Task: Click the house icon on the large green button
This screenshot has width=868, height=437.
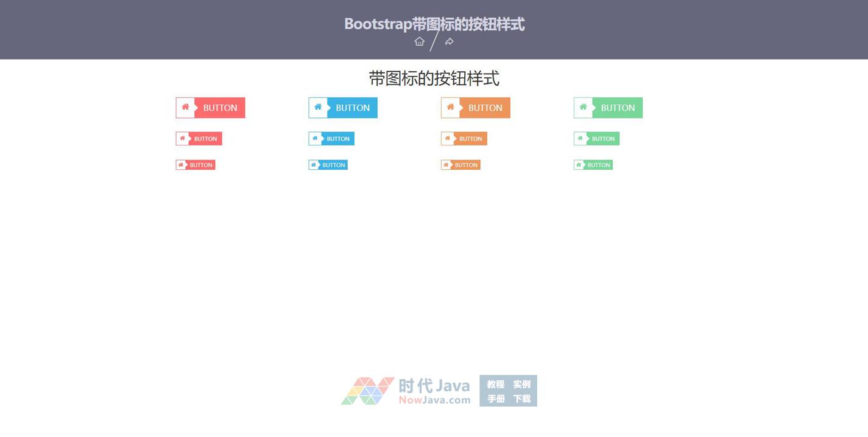Action: pos(583,107)
